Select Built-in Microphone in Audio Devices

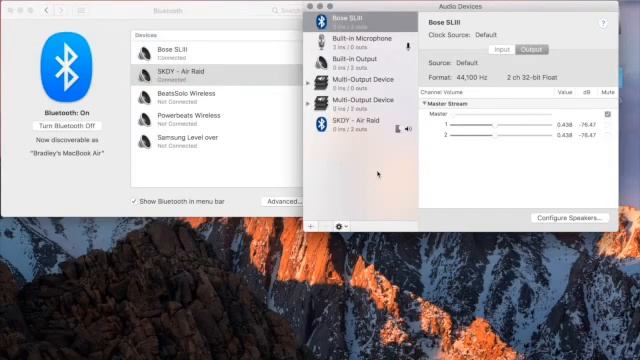pyautogui.click(x=360, y=42)
